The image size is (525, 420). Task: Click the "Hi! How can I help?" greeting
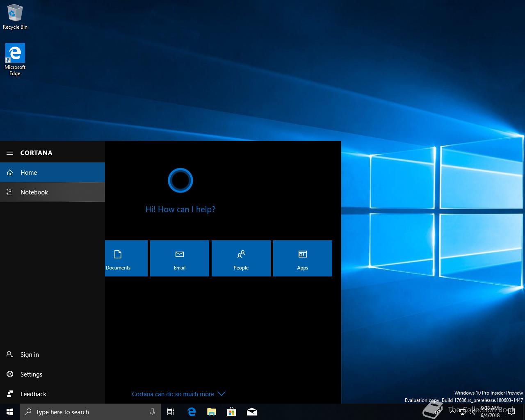click(x=180, y=209)
